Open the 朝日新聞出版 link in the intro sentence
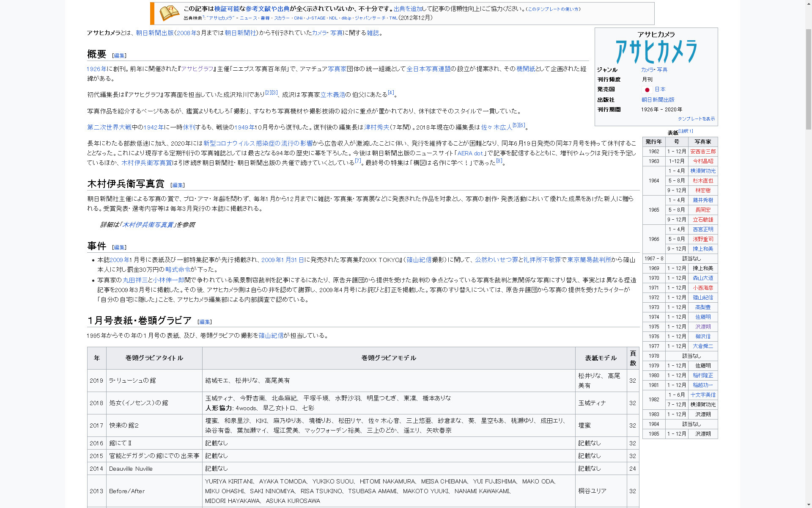 click(155, 33)
